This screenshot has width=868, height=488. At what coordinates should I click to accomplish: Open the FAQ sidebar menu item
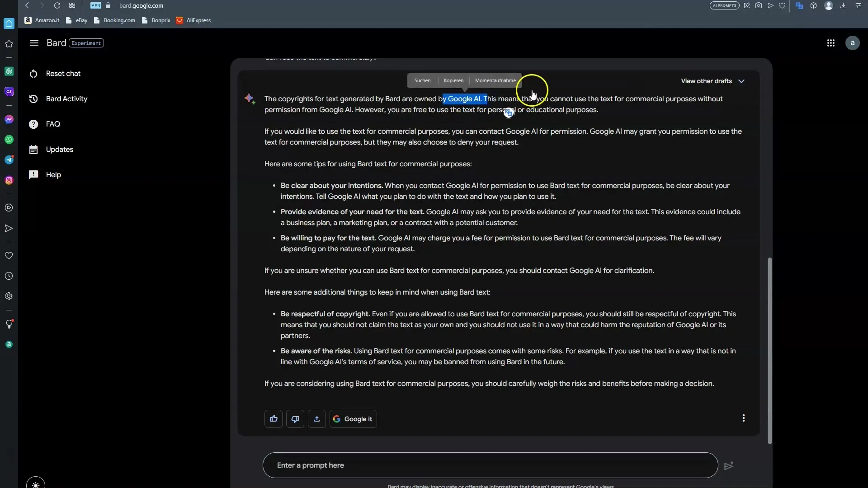(53, 124)
